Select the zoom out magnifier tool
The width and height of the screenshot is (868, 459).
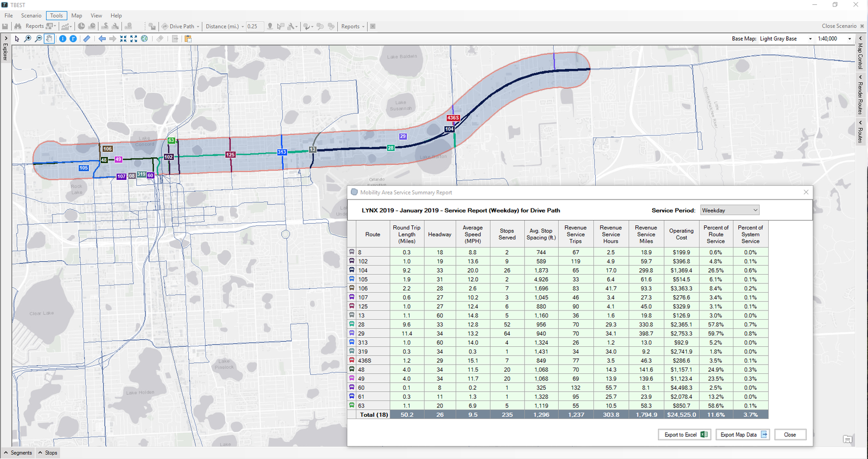(38, 38)
